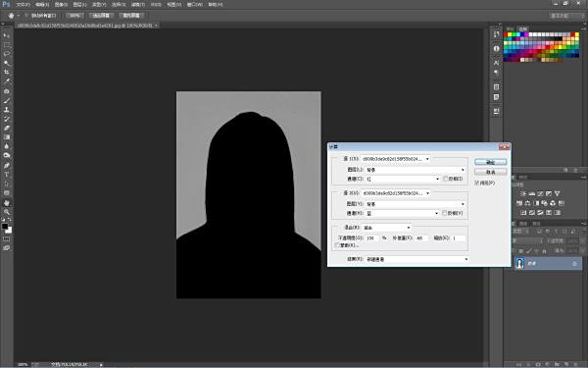
Task: Click the Background layer thumbnail
Action: [519, 263]
